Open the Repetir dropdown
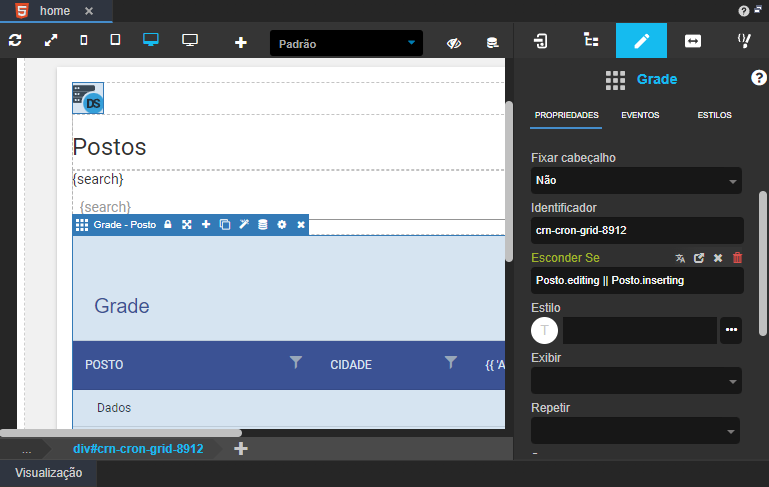Viewport: 769px width, 487px height. point(635,431)
